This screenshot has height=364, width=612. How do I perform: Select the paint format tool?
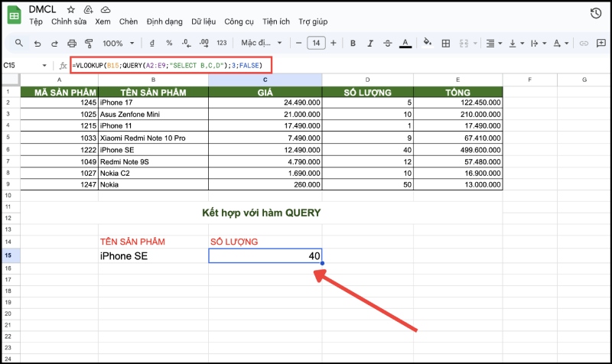point(89,44)
